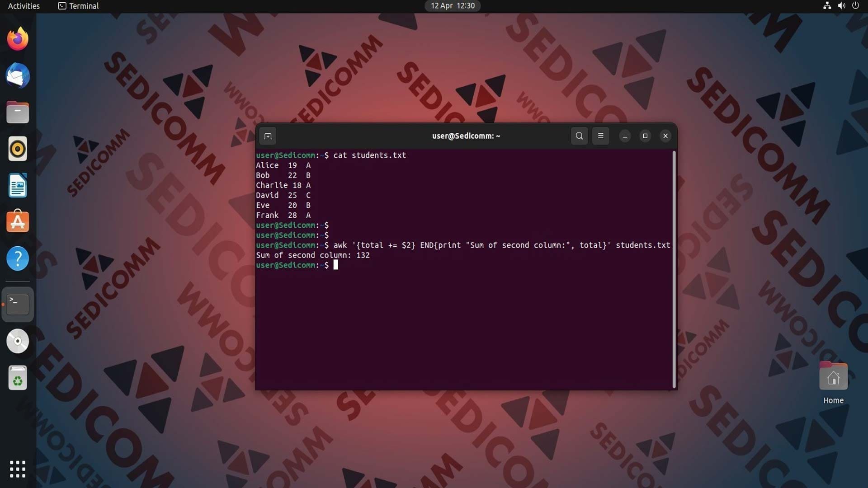Open the Trash dock icon
The height and width of the screenshot is (488, 868).
[x=18, y=378]
